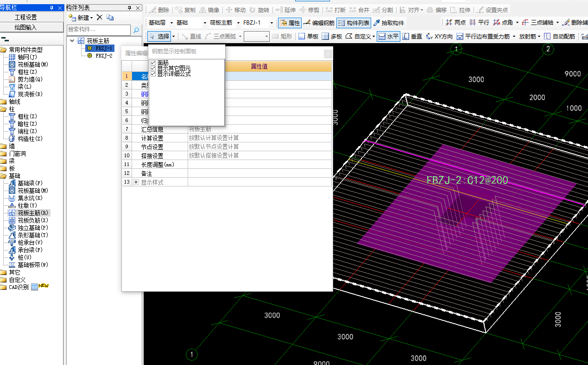Toggle 显示其它图元 checkbox
588x365 pixels.
[153, 68]
